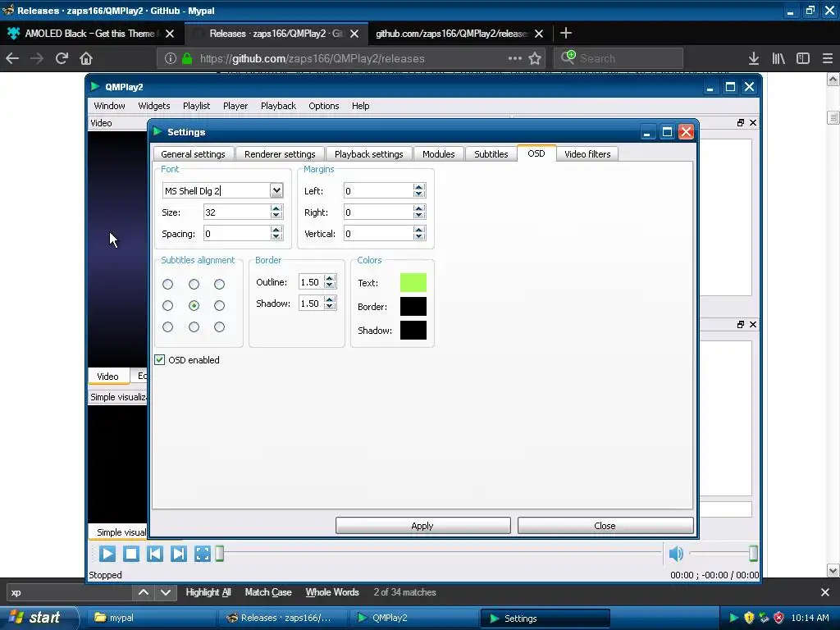Click Highlight All in find bar

point(208,592)
